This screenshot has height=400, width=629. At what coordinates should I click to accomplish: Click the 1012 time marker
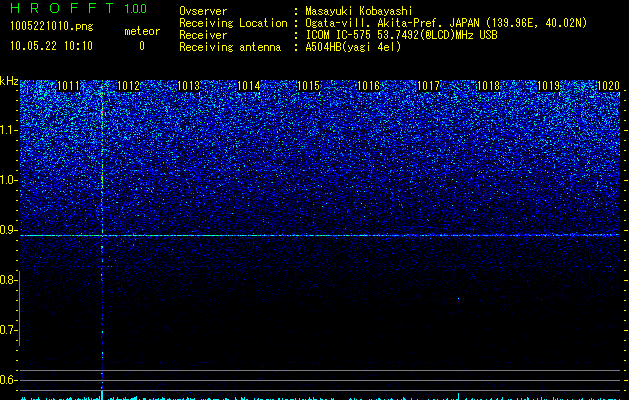click(128, 86)
